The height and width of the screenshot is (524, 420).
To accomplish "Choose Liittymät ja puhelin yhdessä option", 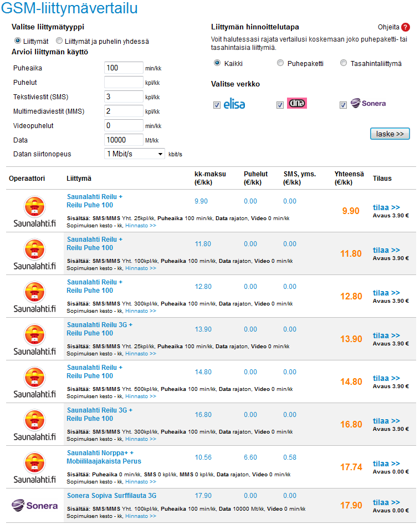I will coord(59,41).
